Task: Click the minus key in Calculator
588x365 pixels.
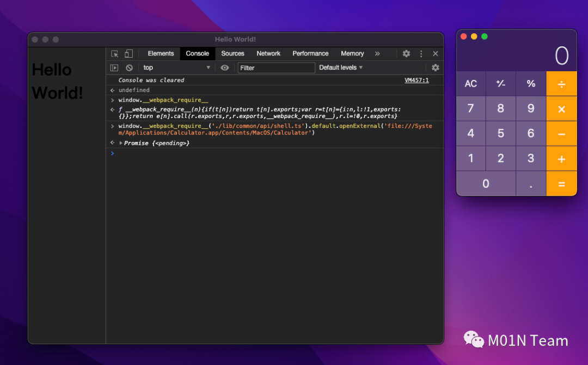Action: click(x=561, y=133)
